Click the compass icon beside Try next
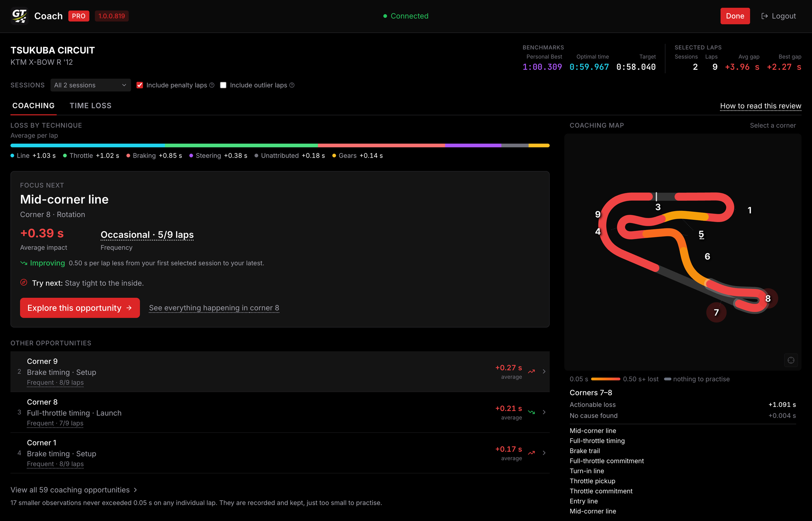This screenshot has height=521, width=812. [x=24, y=283]
